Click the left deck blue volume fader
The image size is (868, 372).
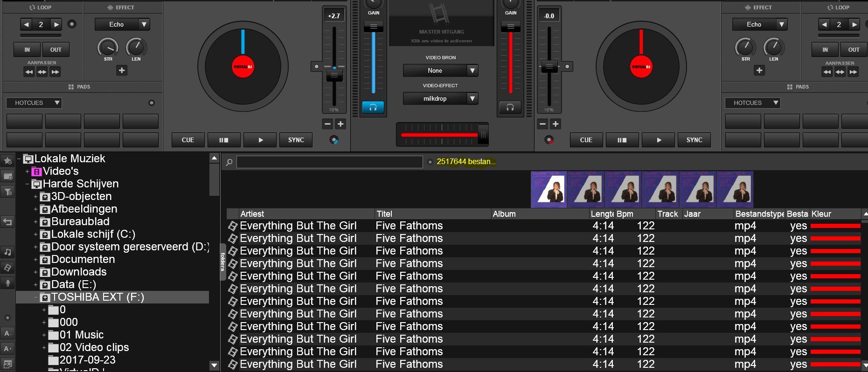coord(374,28)
